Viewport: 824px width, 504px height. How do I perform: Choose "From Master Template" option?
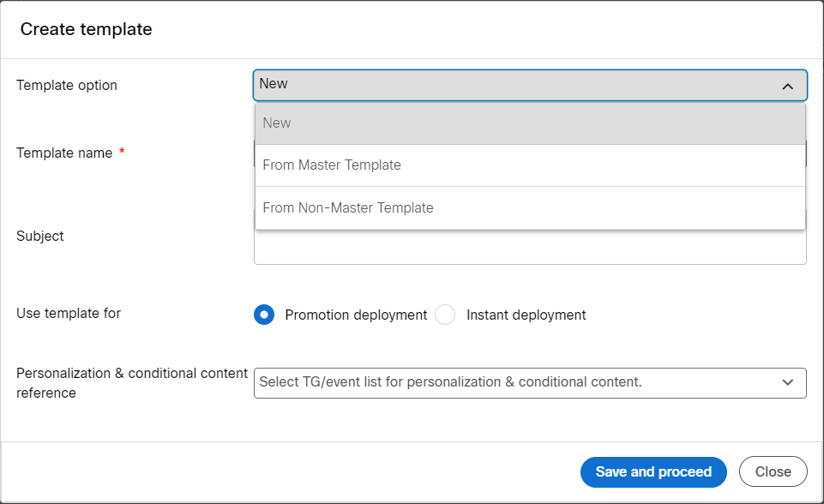point(530,165)
